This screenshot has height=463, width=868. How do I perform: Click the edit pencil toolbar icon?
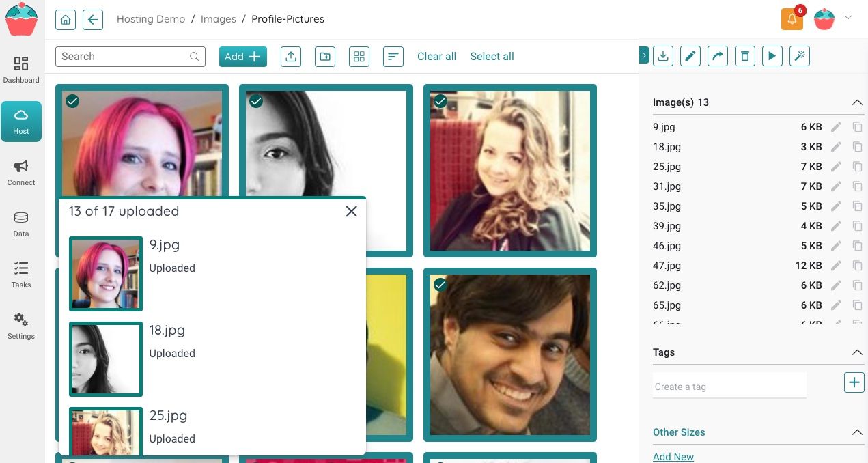pos(690,56)
